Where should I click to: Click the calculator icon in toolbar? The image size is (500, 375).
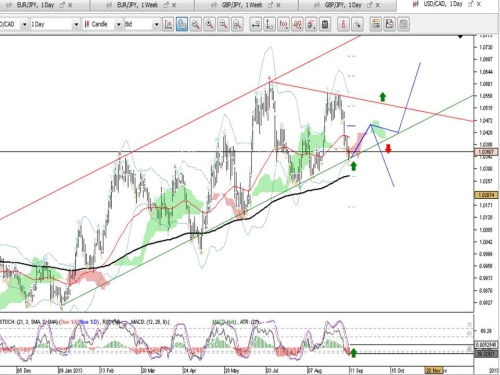[x=325, y=24]
